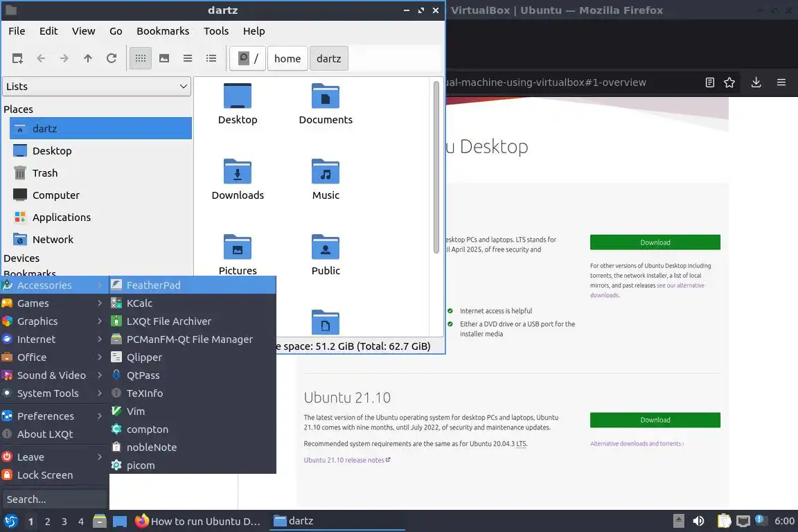Open Firefox downloads panel icon
The height and width of the screenshot is (532, 798).
[756, 82]
